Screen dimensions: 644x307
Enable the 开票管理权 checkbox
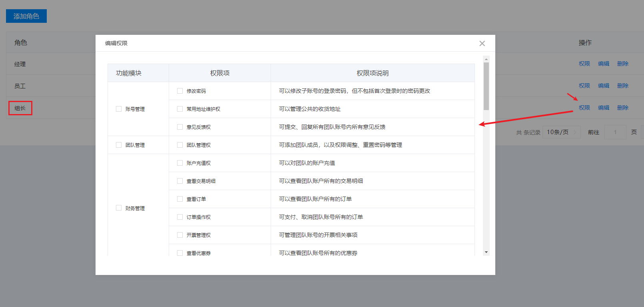[180, 235]
